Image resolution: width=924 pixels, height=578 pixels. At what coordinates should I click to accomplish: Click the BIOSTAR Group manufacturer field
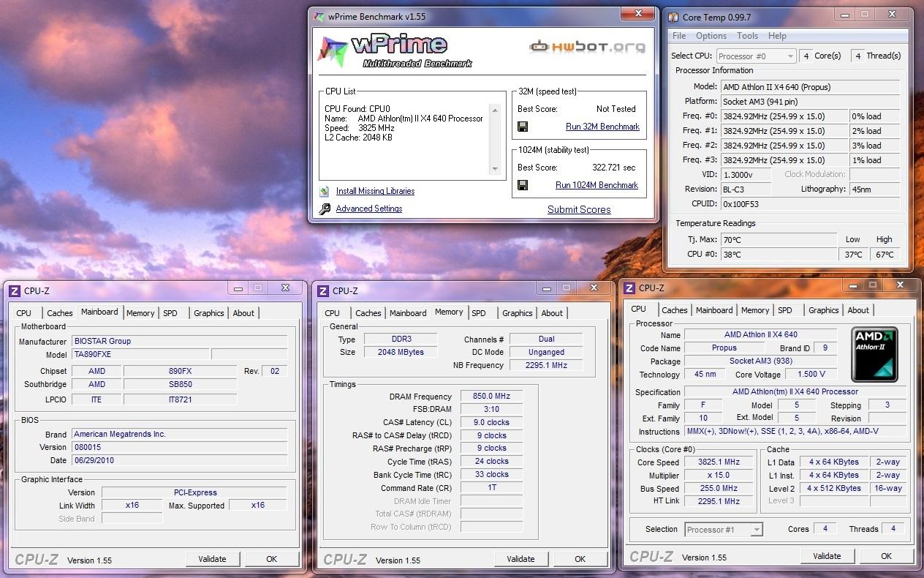(x=179, y=341)
